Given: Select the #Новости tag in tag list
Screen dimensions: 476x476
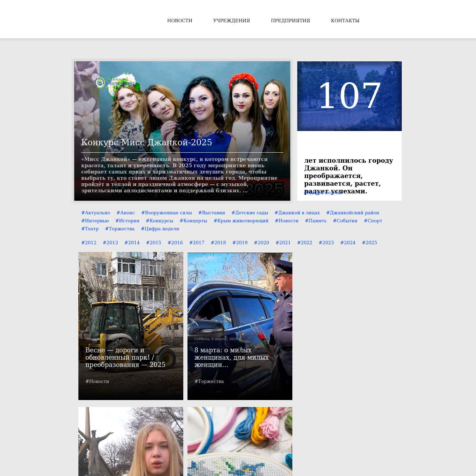Looking at the screenshot, I should [287, 221].
